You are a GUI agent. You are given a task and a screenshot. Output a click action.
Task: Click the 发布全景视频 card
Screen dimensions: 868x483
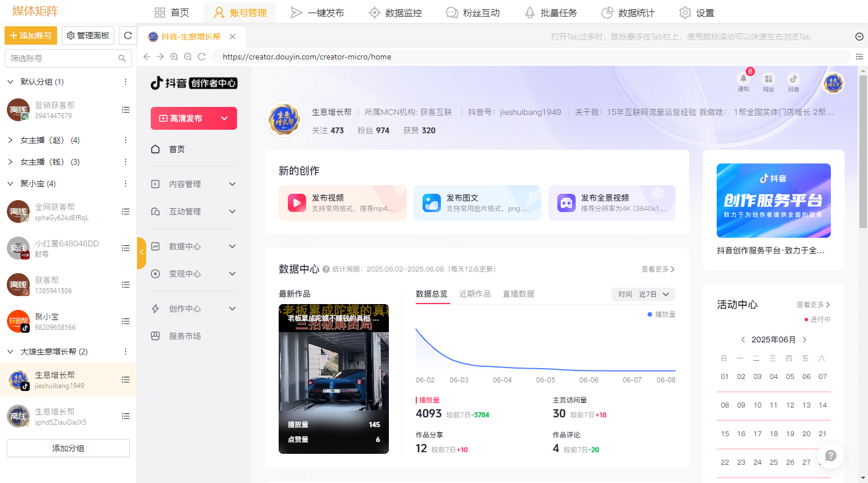pyautogui.click(x=612, y=203)
